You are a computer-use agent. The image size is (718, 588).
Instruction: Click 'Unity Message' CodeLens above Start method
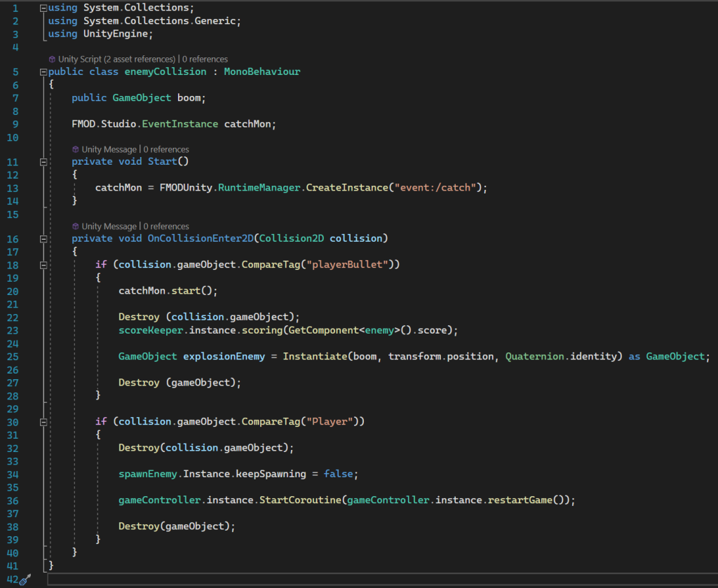point(110,149)
